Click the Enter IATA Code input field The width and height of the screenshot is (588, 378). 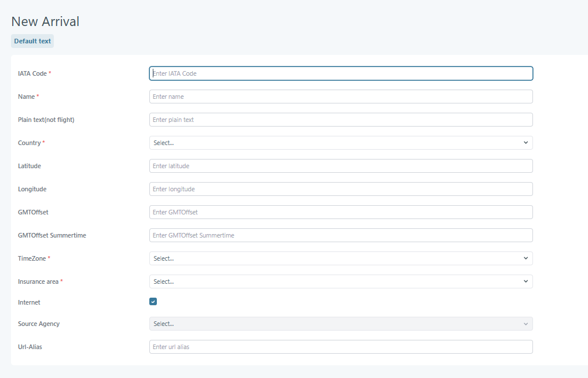tap(340, 73)
